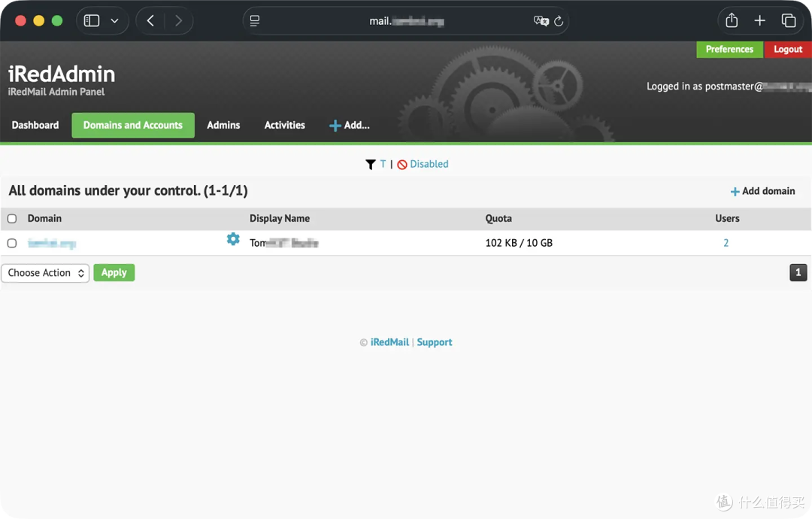
Task: Open Preferences button
Action: pyautogui.click(x=729, y=49)
